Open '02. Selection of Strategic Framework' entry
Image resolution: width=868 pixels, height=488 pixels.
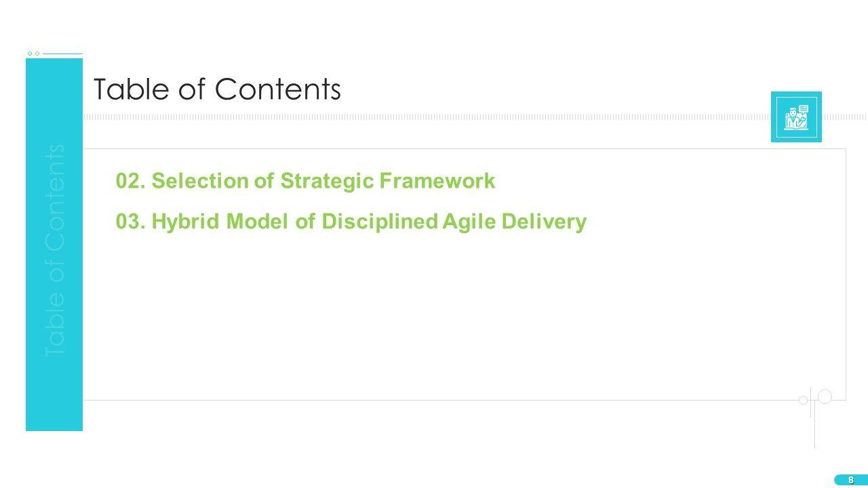[305, 181]
